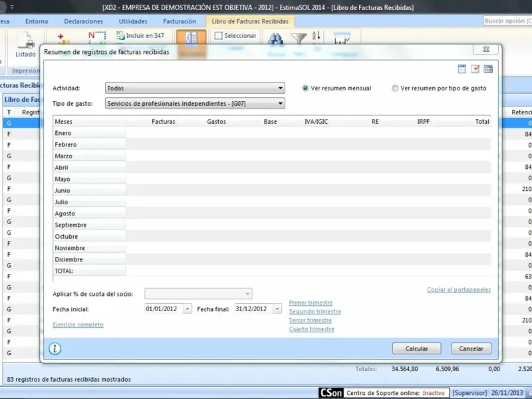
Task: Select the Libro de Facturas Recibidas tab
Action: pos(250,21)
